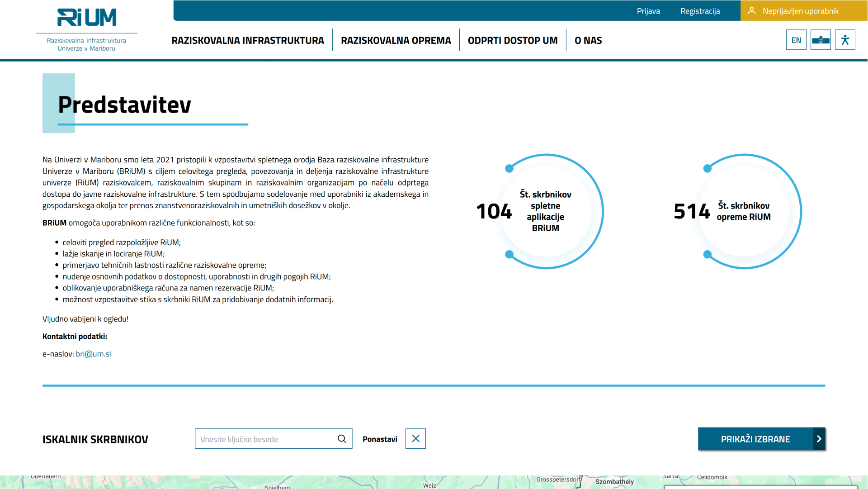Screen dimensions: 868x489
Task: Click the university building icon
Action: (821, 40)
